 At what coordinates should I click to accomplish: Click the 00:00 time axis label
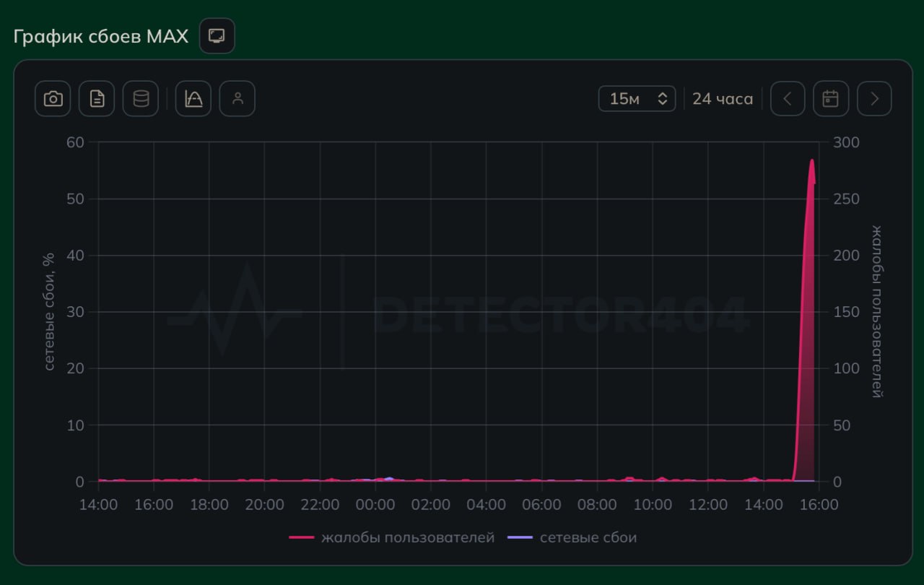pyautogui.click(x=375, y=504)
